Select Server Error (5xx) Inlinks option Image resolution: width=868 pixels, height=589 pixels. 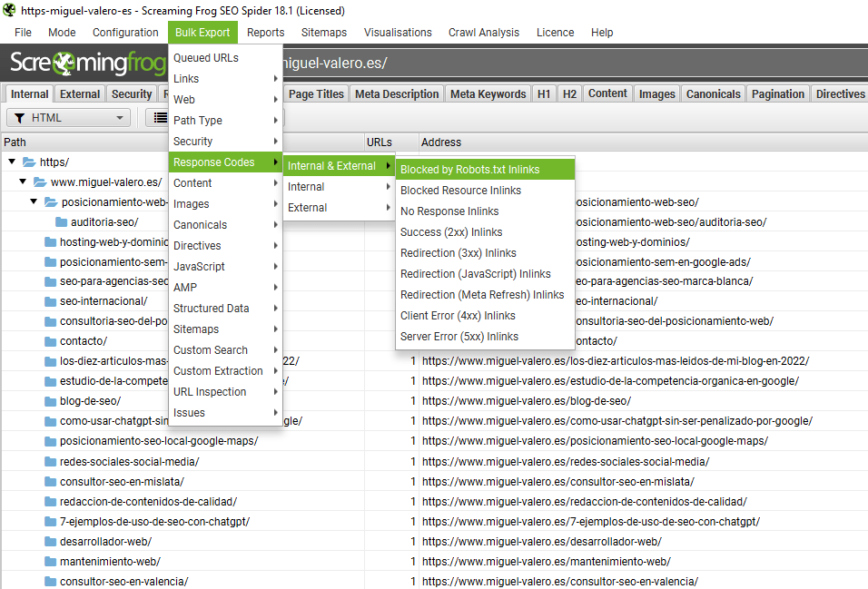tap(485, 337)
